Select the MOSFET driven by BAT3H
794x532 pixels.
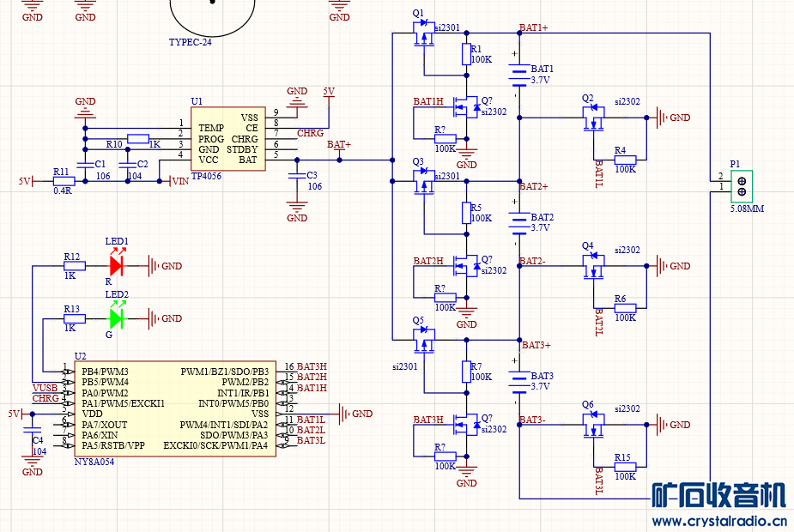466,424
